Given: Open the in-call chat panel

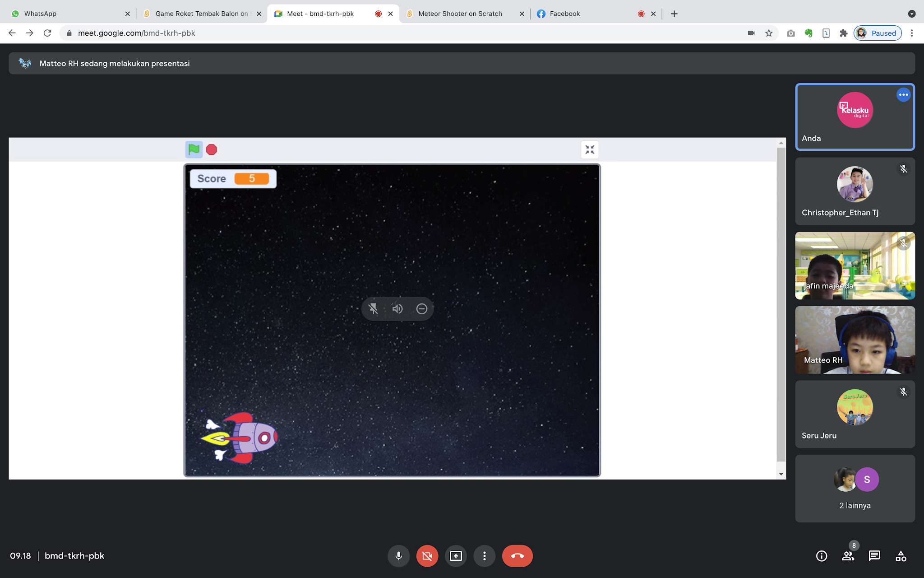Looking at the screenshot, I should tap(874, 556).
